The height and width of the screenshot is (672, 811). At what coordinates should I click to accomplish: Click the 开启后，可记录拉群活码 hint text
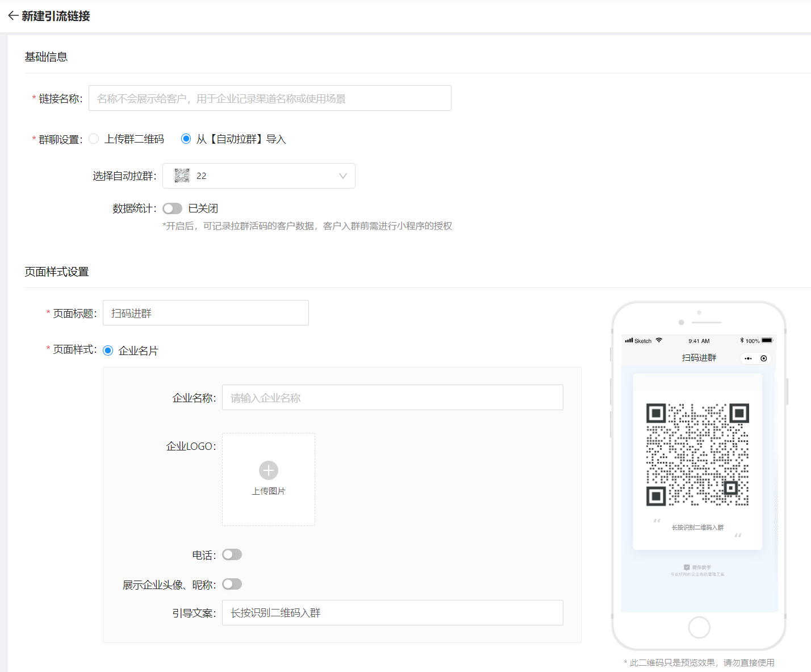[x=307, y=226]
